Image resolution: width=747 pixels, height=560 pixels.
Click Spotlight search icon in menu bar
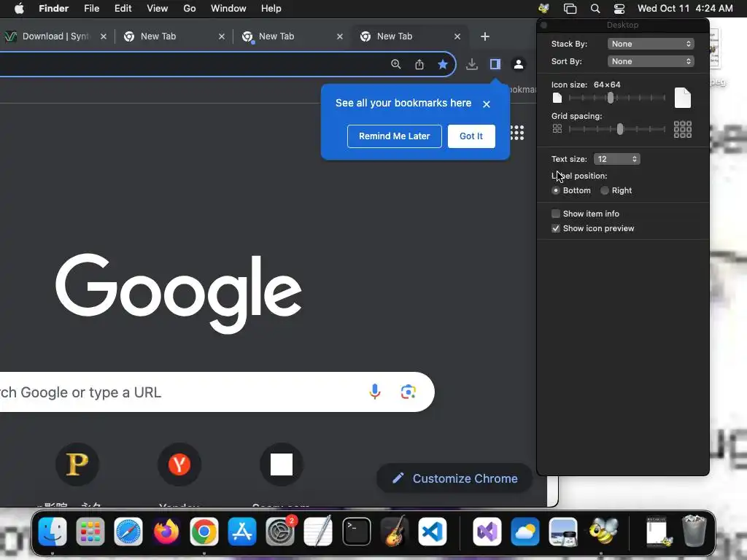tap(595, 9)
